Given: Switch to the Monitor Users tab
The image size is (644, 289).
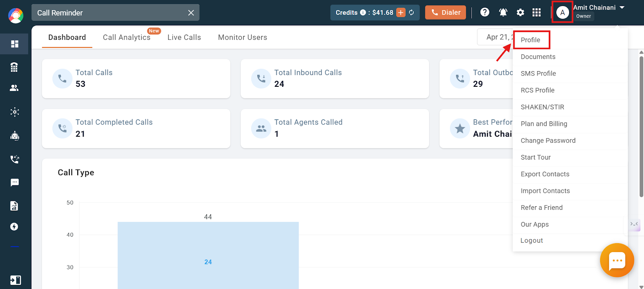Looking at the screenshot, I should pyautogui.click(x=243, y=37).
